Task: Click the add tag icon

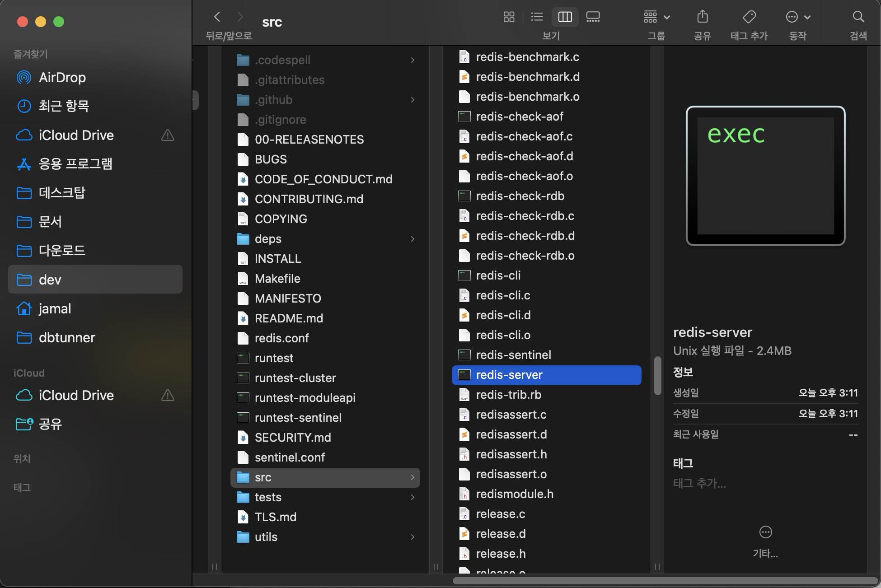Action: coord(749,17)
